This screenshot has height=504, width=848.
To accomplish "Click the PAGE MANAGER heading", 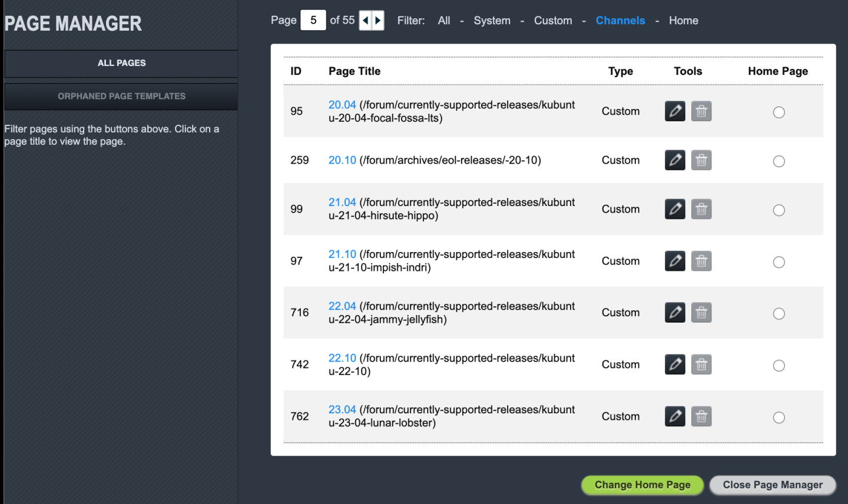I will coord(73,24).
